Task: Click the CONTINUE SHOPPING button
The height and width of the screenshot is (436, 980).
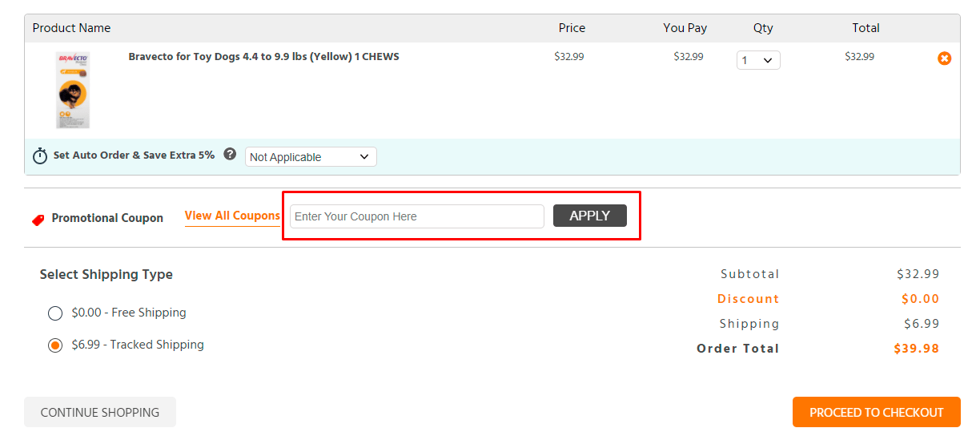Action: point(100,412)
